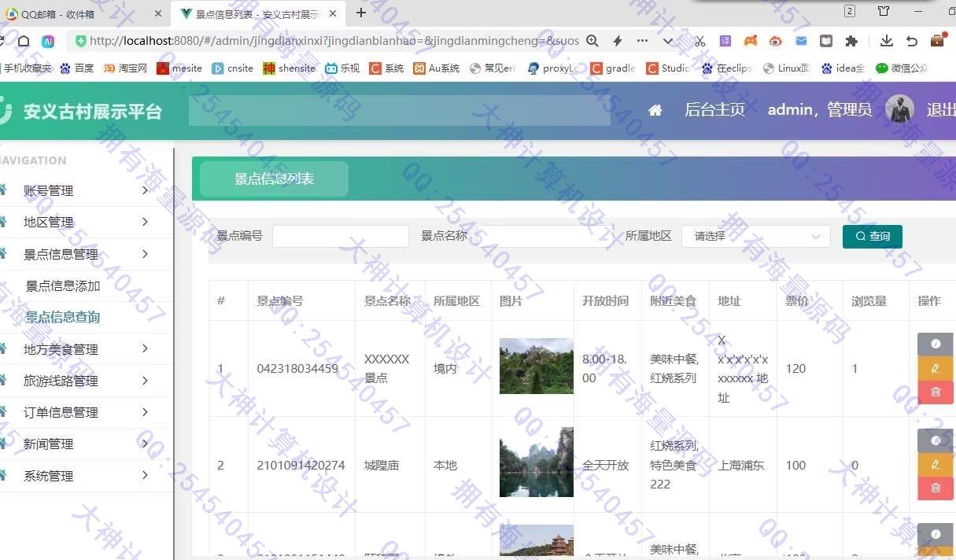
Task: Click the admin，管理员 user label
Action: click(x=820, y=110)
